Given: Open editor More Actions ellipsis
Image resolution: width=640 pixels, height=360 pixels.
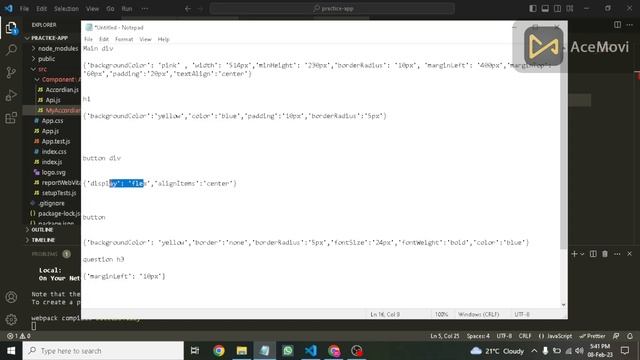Looking at the screenshot, I should tap(630, 25).
